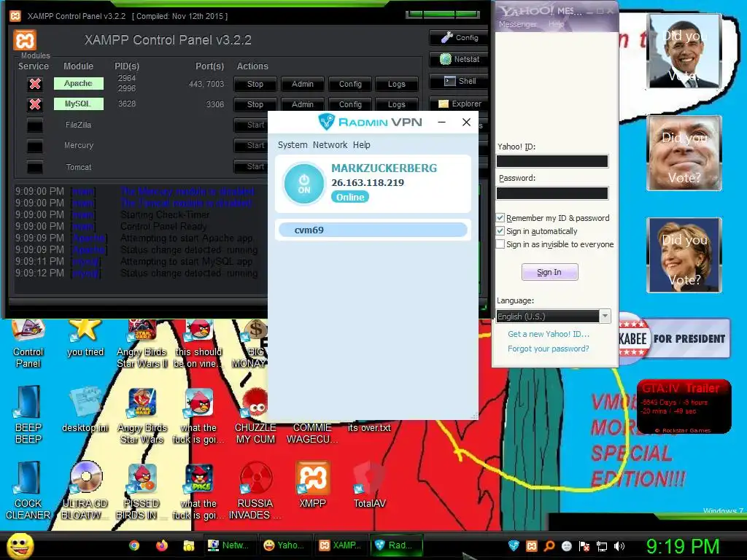
Task: Open Apache Config dropdown in XAMPP
Action: click(350, 84)
